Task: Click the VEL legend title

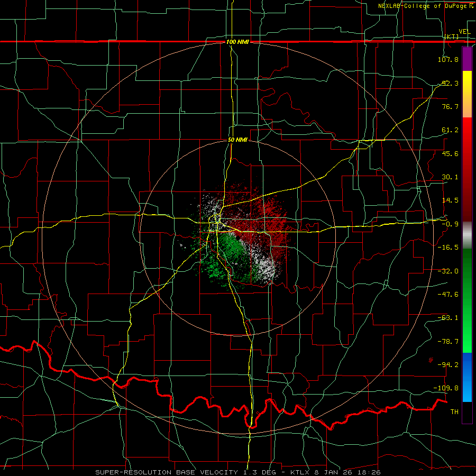Action: point(464,32)
